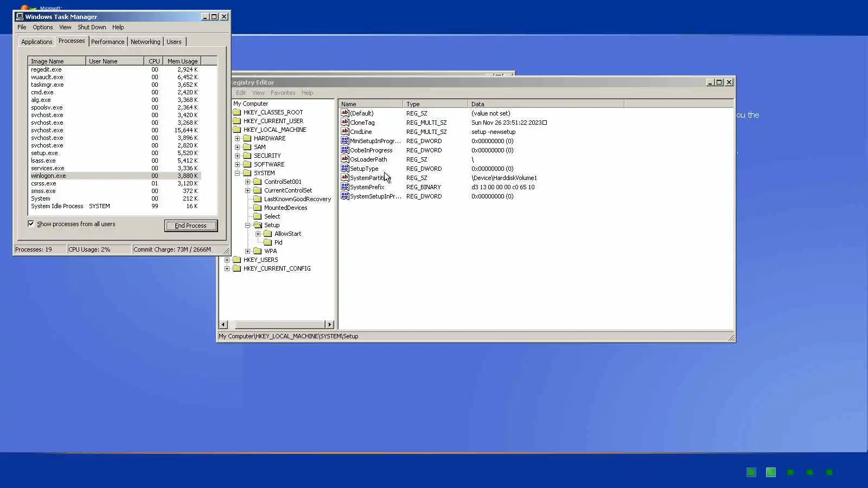Expand the CurrentControlSet key
Screen dimensions: 868x488
click(247, 190)
